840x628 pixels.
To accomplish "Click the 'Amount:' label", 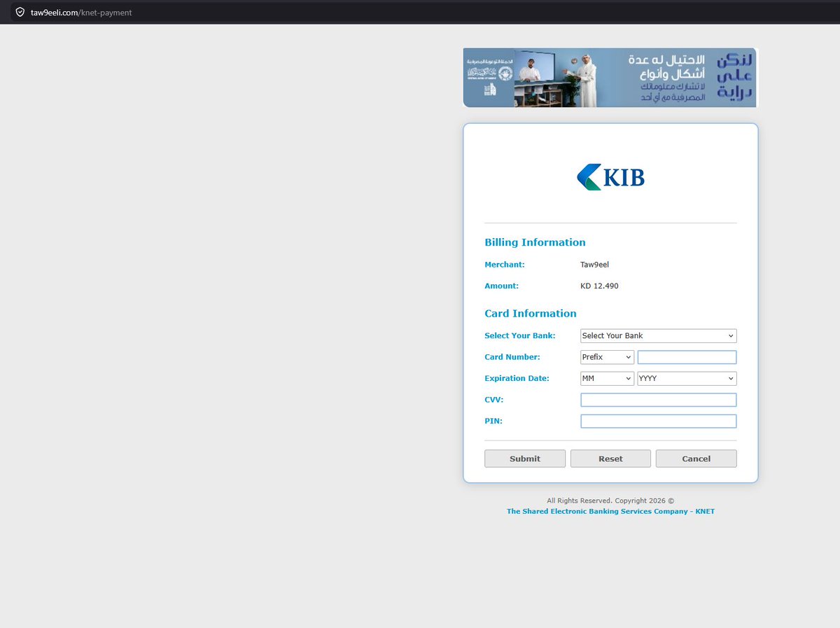I will tap(501, 286).
